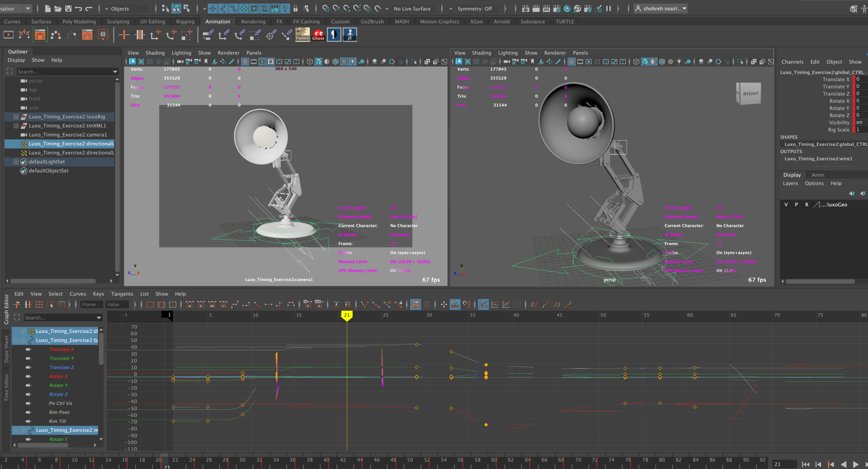868x469 pixels.
Task: Toggle the V visibility of luxoGeo layer
Action: pyautogui.click(x=786, y=204)
